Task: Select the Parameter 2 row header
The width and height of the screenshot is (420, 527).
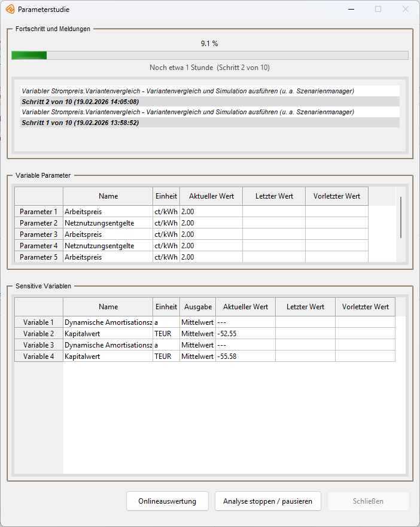Action: click(x=39, y=223)
